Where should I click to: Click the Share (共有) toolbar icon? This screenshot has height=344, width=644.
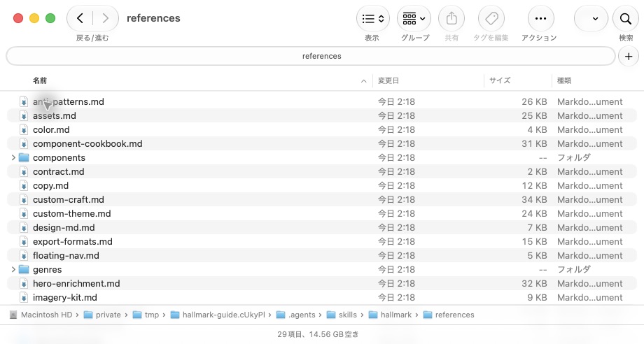point(451,18)
